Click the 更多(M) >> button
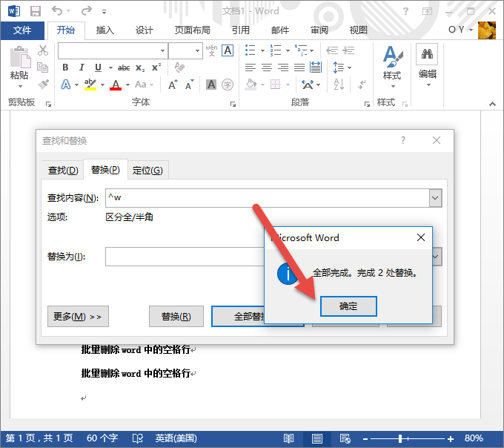The image size is (504, 448). point(78,317)
